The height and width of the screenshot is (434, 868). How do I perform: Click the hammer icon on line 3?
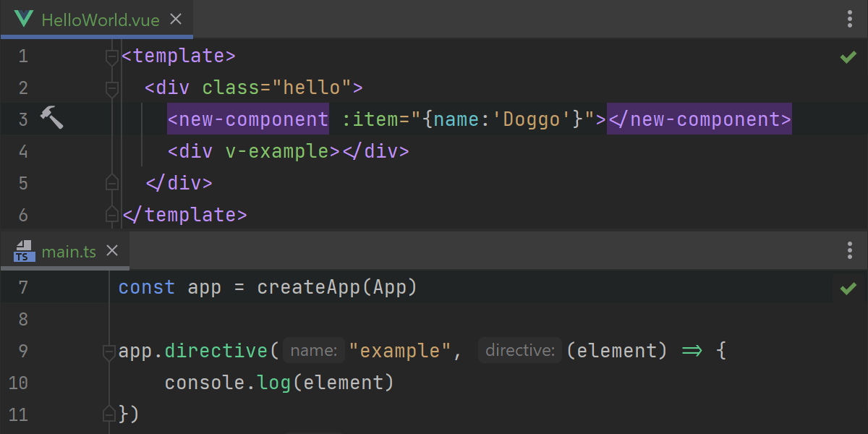51,117
